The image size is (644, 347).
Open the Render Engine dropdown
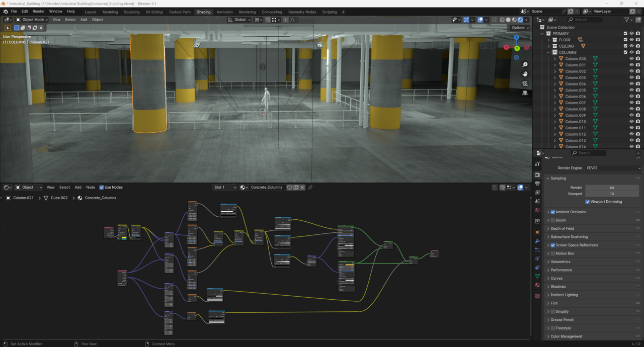click(613, 168)
